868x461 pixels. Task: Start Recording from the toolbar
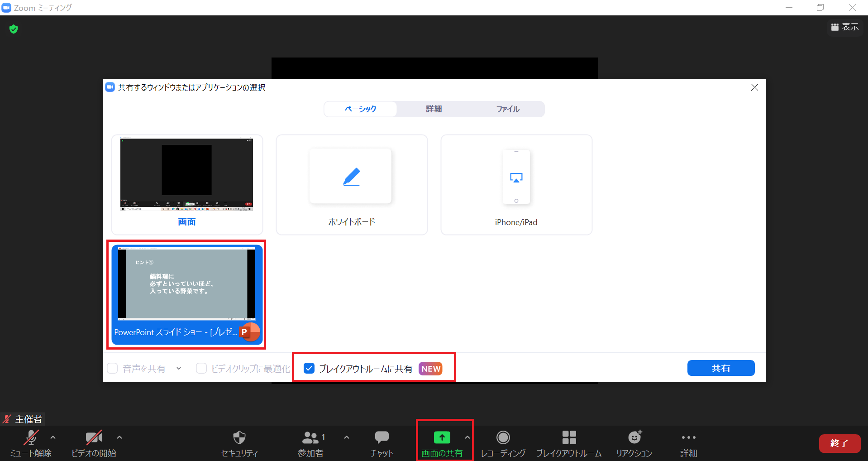(x=503, y=437)
